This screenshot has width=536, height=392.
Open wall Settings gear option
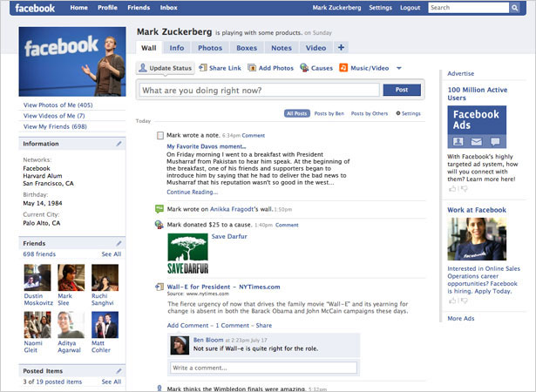[408, 113]
